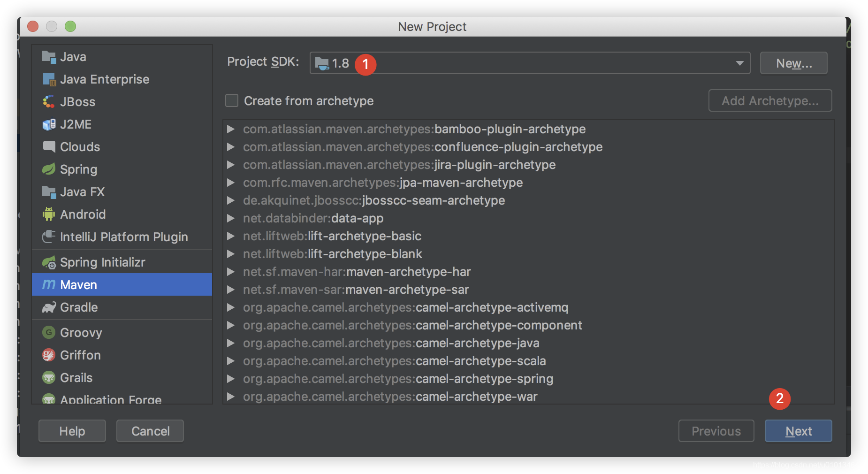
Task: Select camel-archetype-war row
Action: tap(529, 397)
